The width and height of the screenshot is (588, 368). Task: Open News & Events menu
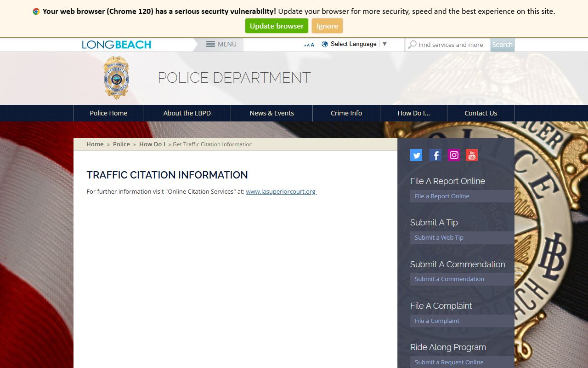272,113
